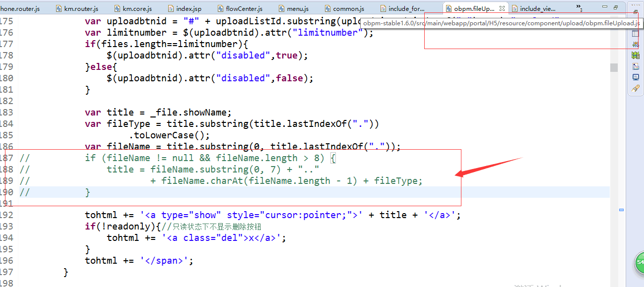Screen dimensions: 644x287
Task: Click the 'tohtml += '<a class="del">x</a>'' line
Action: click(196, 238)
